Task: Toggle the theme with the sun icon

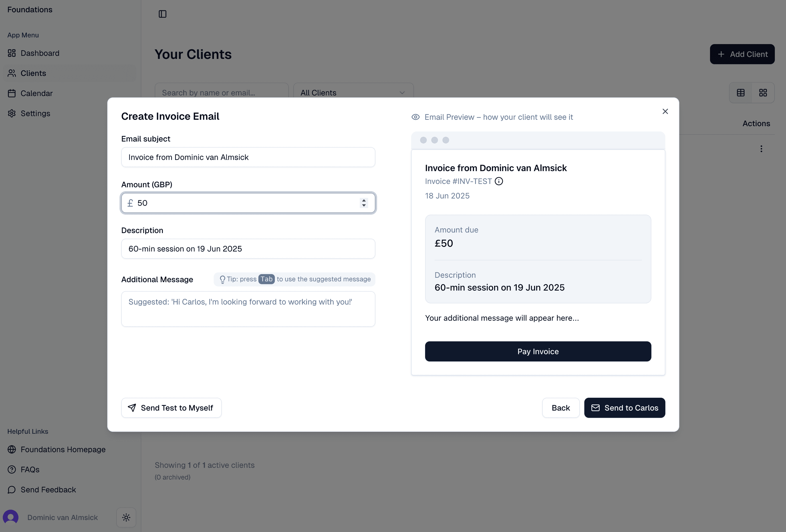Action: [x=126, y=517]
